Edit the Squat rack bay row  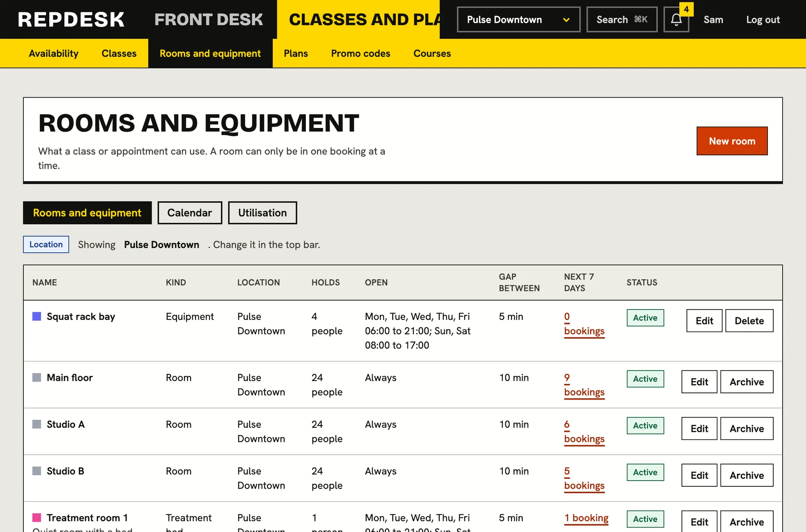tap(704, 321)
